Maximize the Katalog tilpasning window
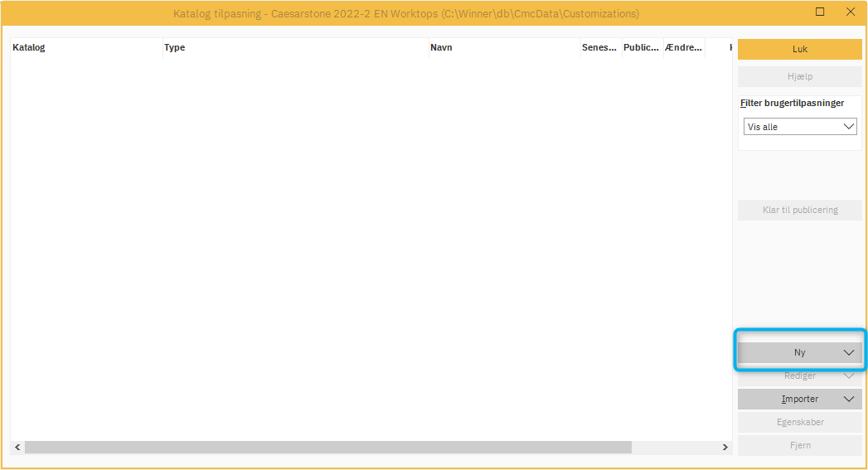Viewport: 868px width, 470px height. [820, 12]
